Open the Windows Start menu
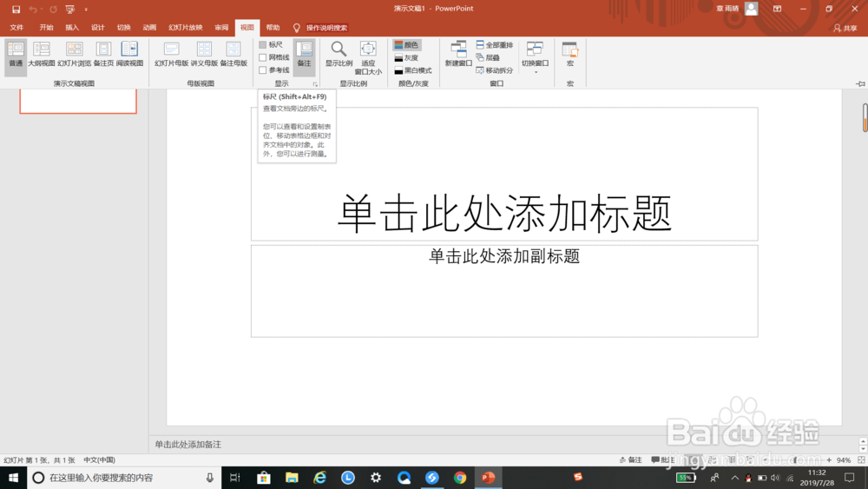Screen dimensions: 868x489 click(13, 478)
